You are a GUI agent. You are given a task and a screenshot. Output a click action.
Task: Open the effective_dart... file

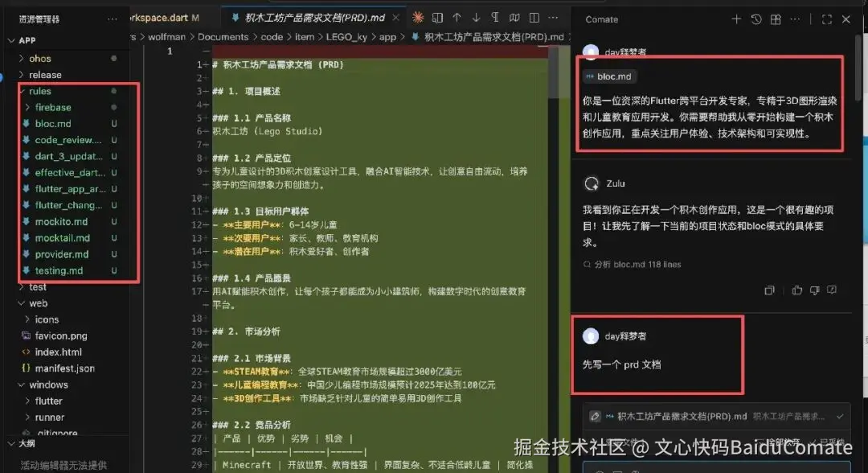point(71,172)
